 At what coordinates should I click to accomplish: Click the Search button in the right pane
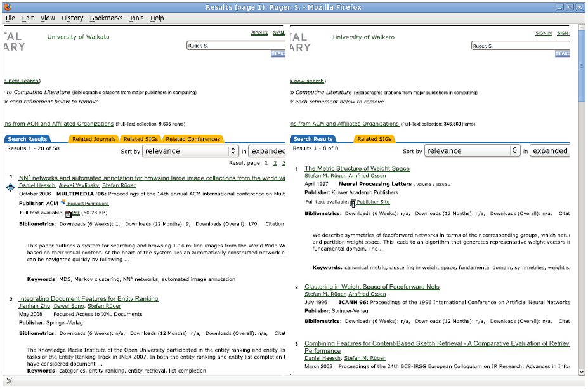click(563, 54)
